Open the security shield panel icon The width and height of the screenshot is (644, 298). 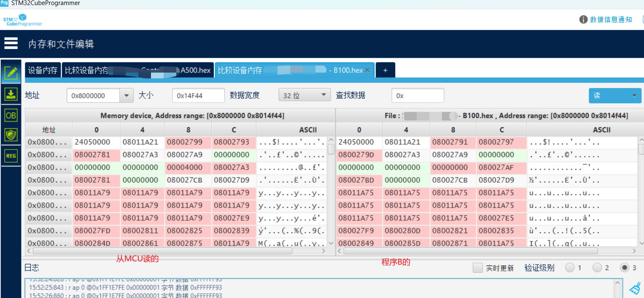(x=11, y=135)
